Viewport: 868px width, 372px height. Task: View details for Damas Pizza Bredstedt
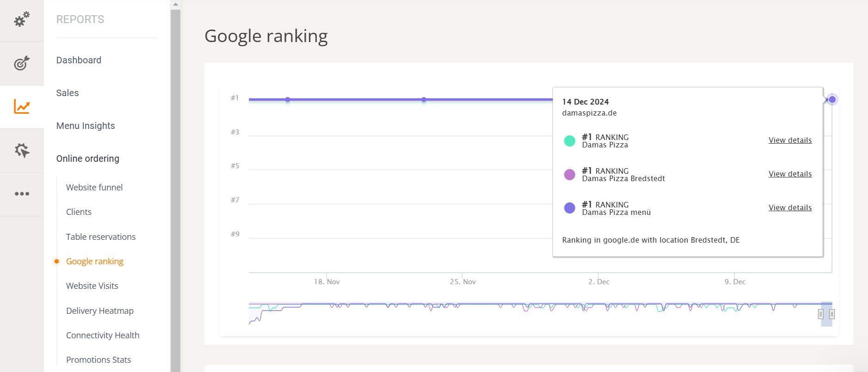click(790, 174)
